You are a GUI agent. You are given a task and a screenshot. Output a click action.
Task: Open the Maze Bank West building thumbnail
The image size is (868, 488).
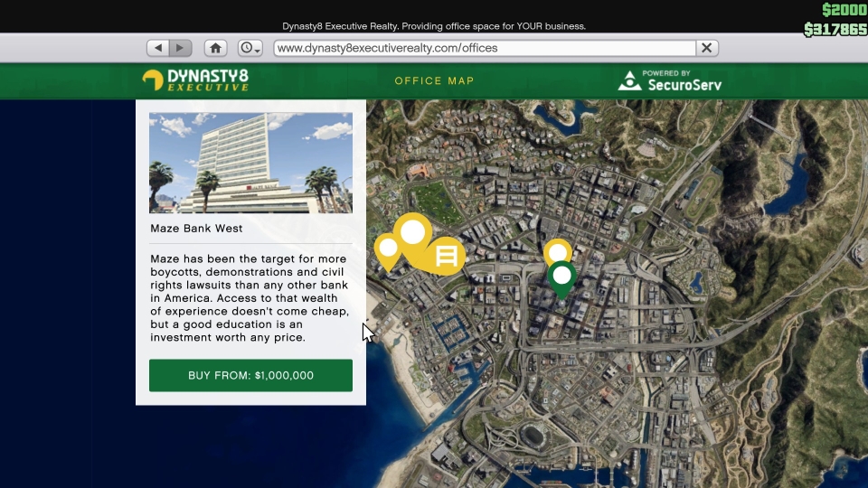pyautogui.click(x=250, y=163)
